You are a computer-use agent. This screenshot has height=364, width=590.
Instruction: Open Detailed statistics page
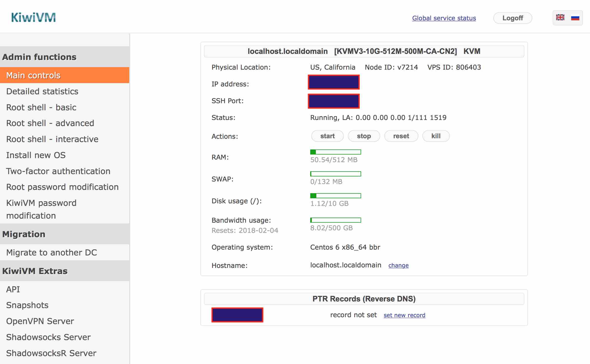click(x=42, y=91)
